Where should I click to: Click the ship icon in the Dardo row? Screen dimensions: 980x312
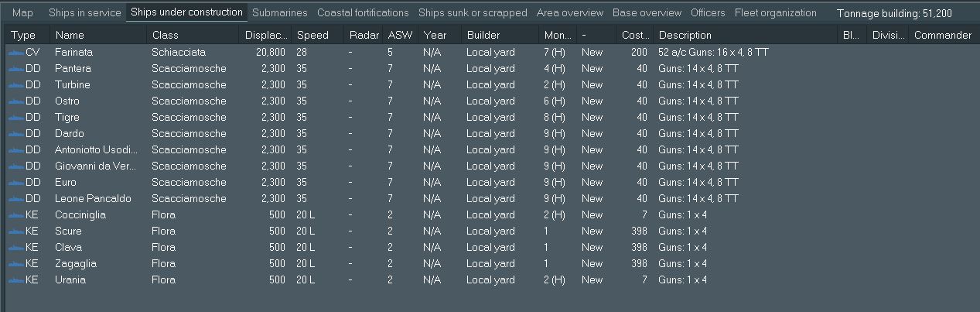pyautogui.click(x=15, y=134)
